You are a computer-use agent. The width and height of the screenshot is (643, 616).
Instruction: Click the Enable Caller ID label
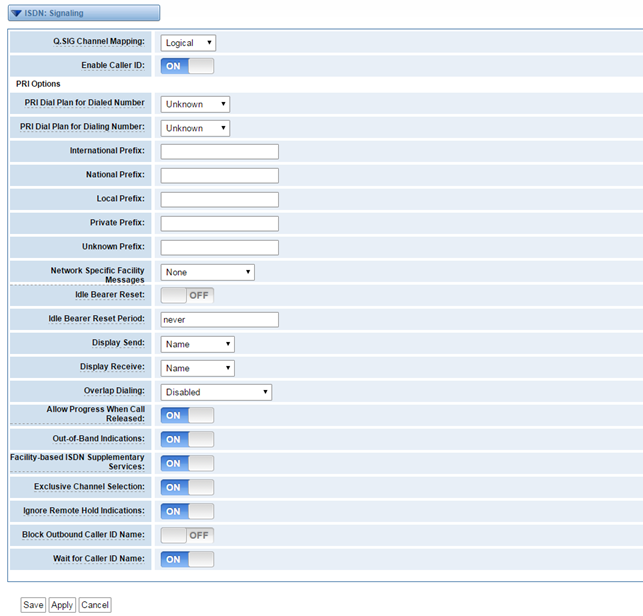113,65
